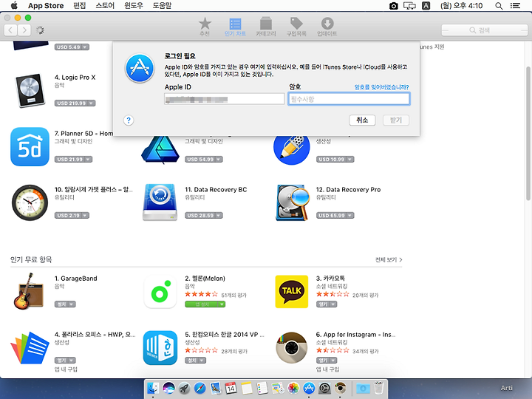Go back with the left arrow button
Image resolution: width=532 pixels, height=399 pixels.
pyautogui.click(x=10, y=30)
